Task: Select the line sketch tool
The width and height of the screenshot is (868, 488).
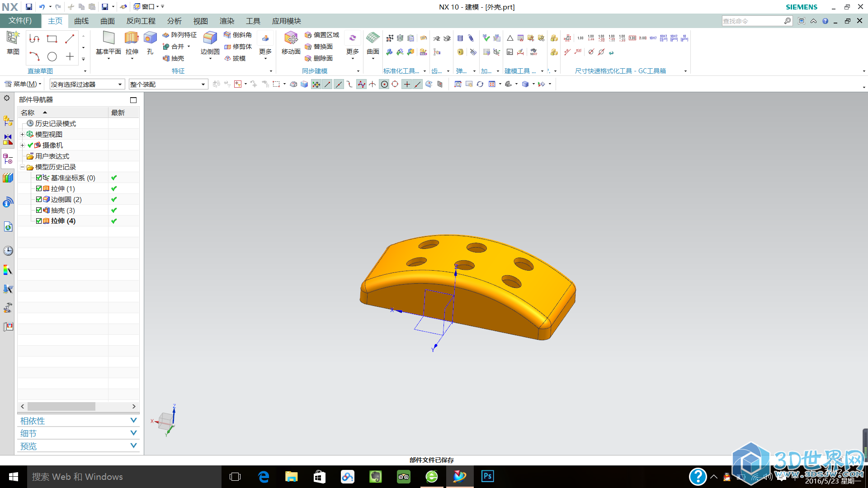Action: point(70,39)
